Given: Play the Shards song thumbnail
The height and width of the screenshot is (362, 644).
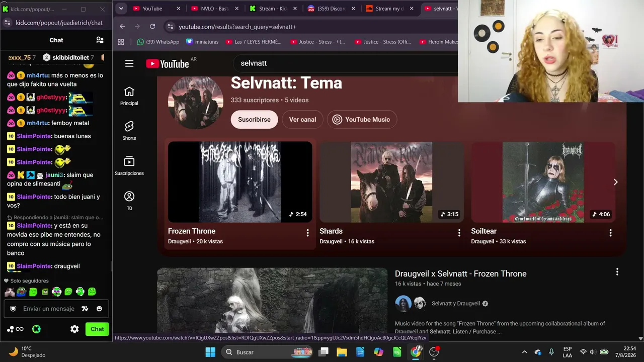Looking at the screenshot, I should pos(391,182).
